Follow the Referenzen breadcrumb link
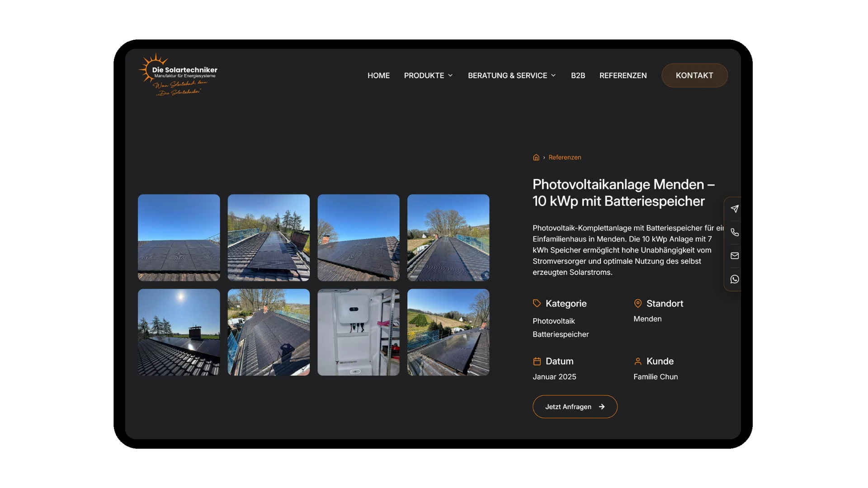The image size is (868, 488). coord(565,157)
